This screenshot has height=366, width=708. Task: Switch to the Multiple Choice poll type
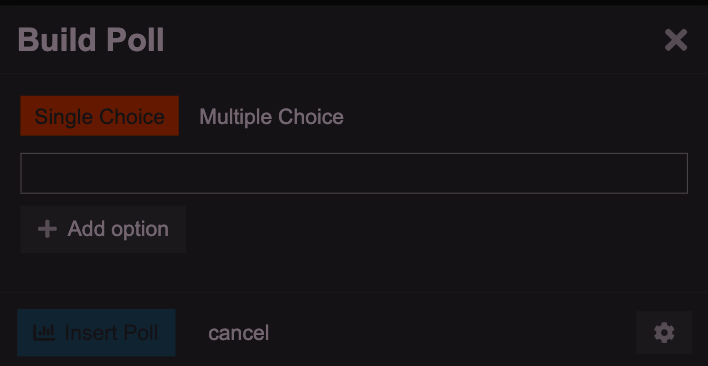pyautogui.click(x=271, y=116)
